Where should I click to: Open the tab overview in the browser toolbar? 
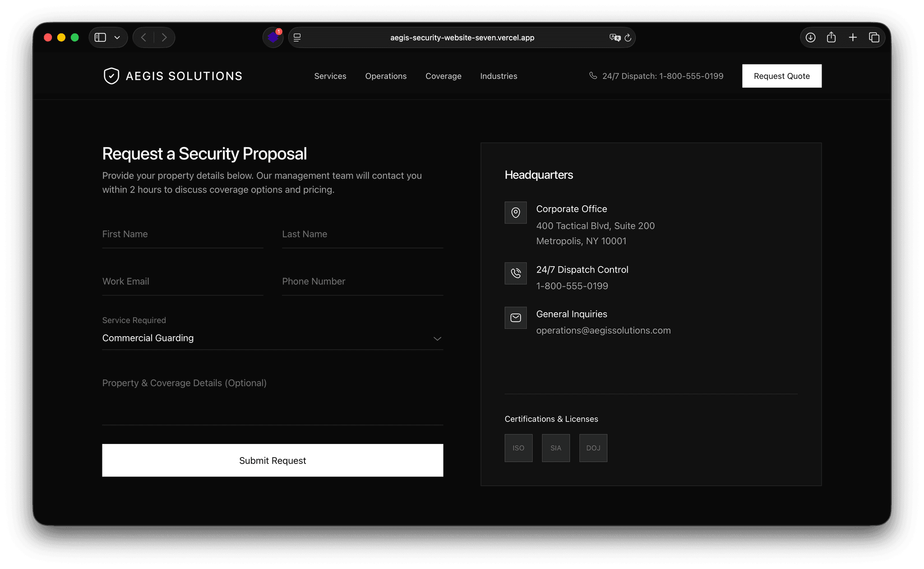point(874,37)
